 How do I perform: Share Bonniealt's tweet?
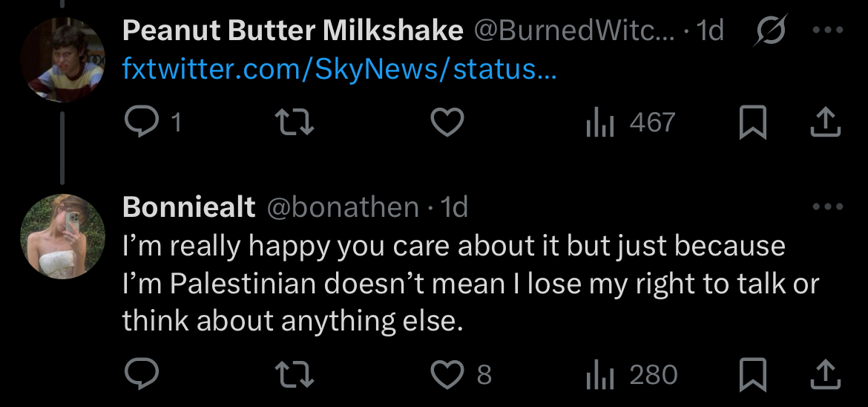pos(826,374)
